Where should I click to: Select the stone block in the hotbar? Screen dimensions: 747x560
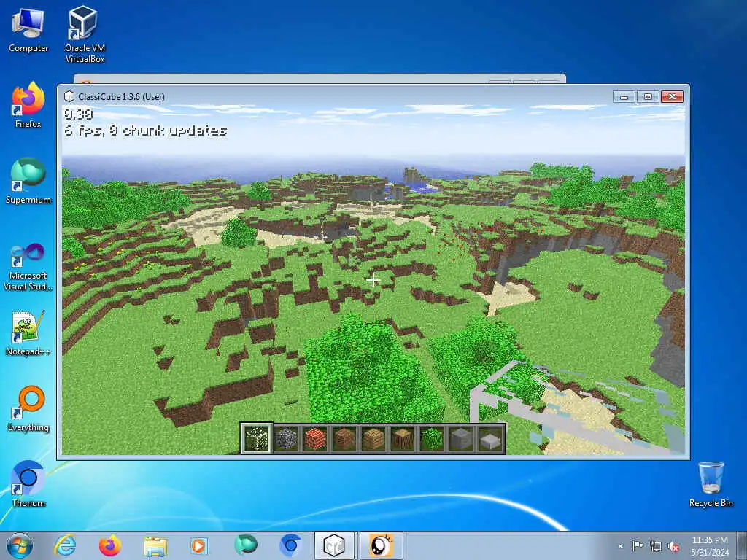461,438
